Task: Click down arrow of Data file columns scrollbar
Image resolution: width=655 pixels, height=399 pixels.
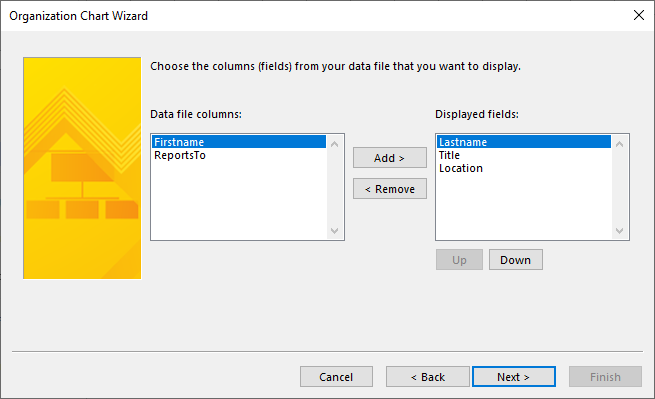Action: click(x=335, y=231)
